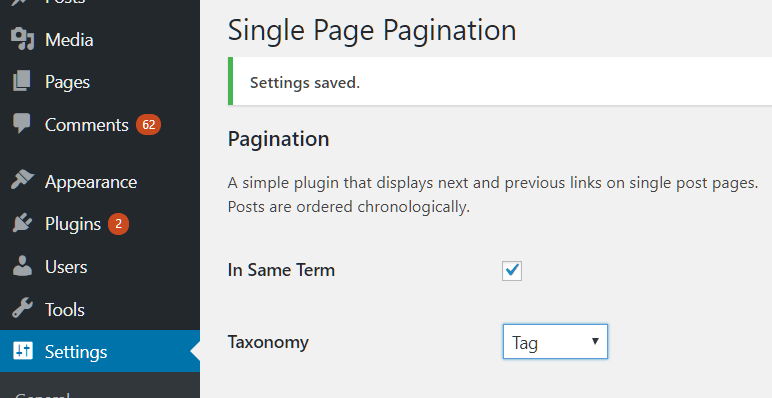
Task: Click the 2 plugin updates badge
Action: click(118, 224)
